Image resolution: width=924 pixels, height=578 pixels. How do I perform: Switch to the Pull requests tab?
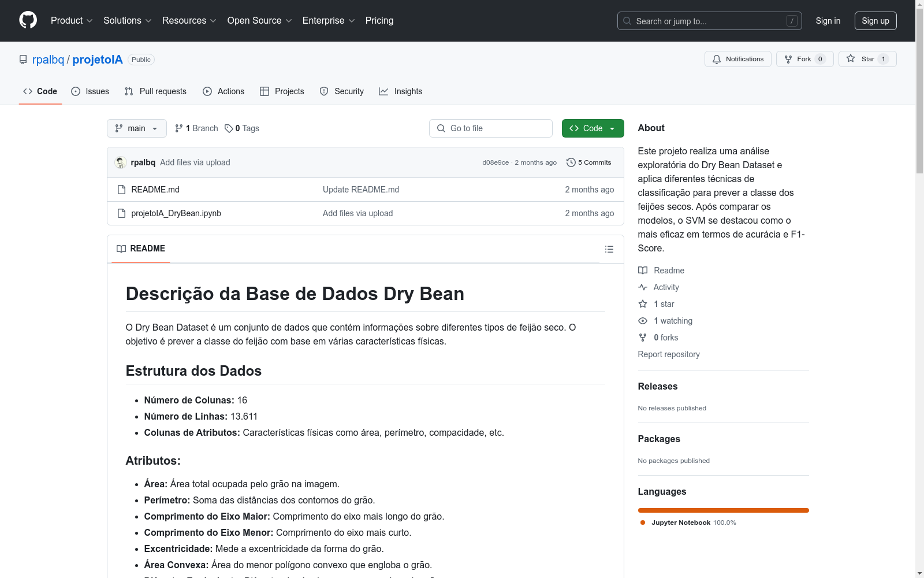coord(155,91)
